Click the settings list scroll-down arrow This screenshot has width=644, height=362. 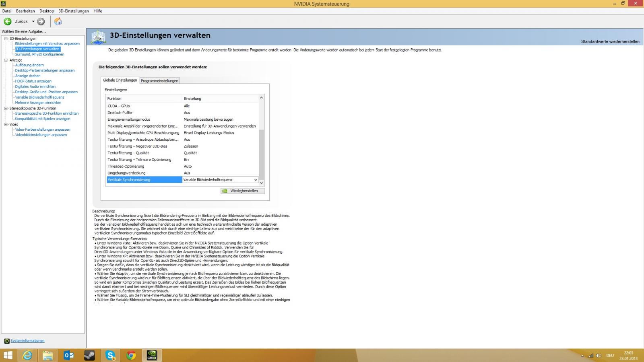pyautogui.click(x=261, y=183)
